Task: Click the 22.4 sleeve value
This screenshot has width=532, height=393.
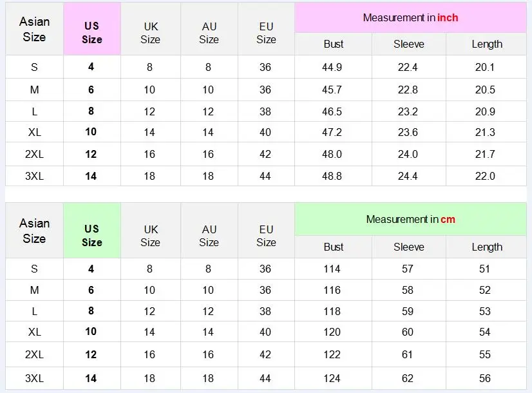Action: point(408,67)
